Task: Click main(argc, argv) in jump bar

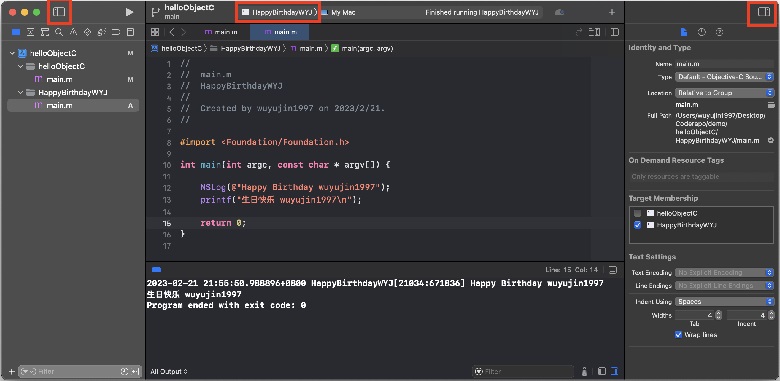Action: (x=363, y=49)
